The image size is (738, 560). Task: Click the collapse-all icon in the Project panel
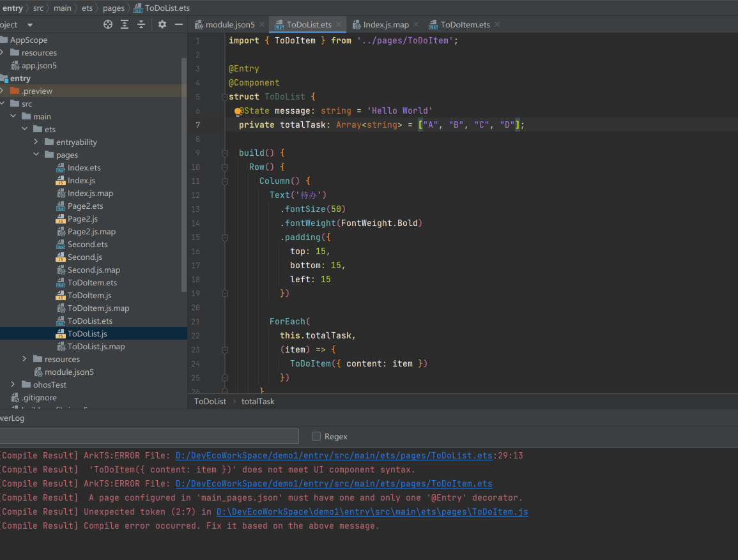141,24
